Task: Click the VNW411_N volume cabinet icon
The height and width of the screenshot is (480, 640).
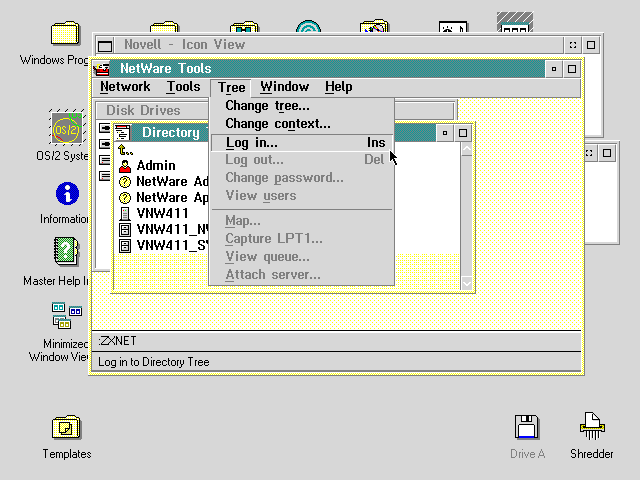Action: [x=125, y=229]
